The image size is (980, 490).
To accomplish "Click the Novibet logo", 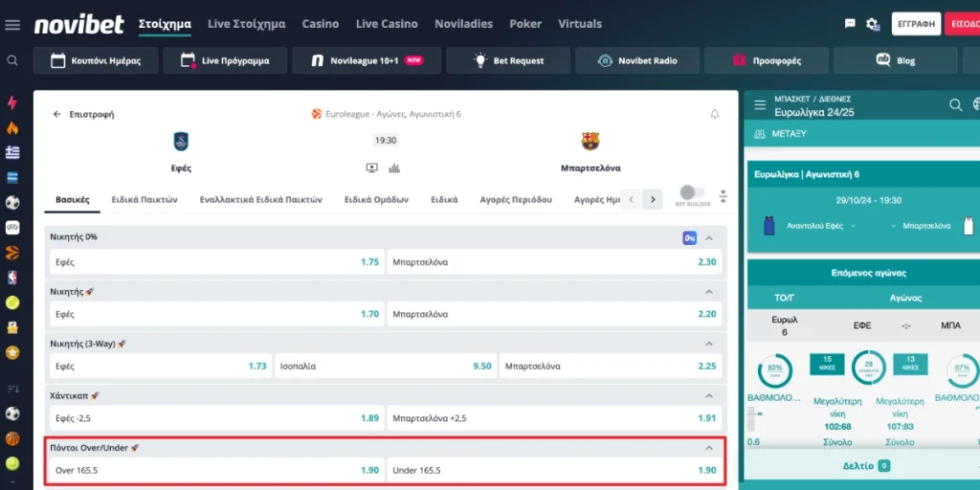I will click(x=78, y=24).
